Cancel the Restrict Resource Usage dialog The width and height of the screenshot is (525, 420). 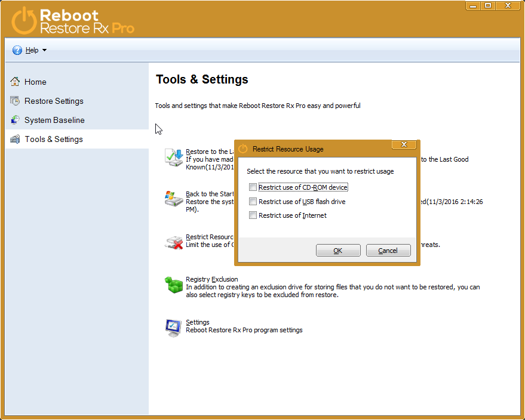coord(388,251)
